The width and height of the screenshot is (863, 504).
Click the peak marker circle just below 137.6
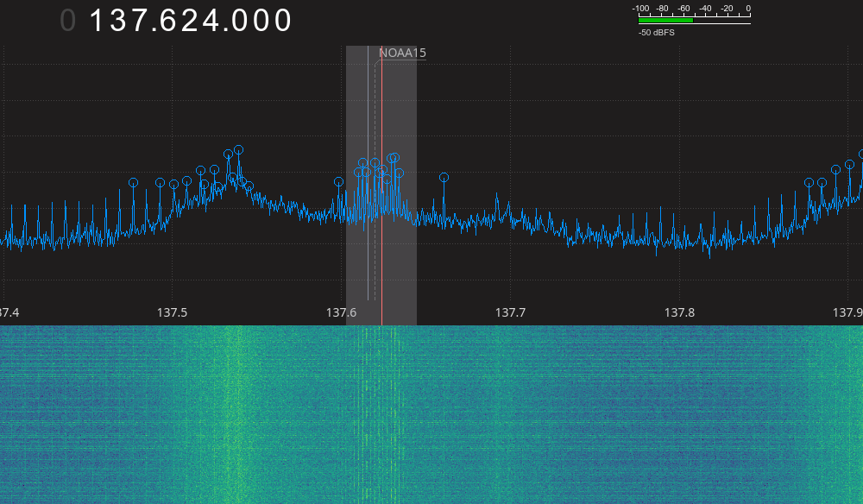click(338, 181)
